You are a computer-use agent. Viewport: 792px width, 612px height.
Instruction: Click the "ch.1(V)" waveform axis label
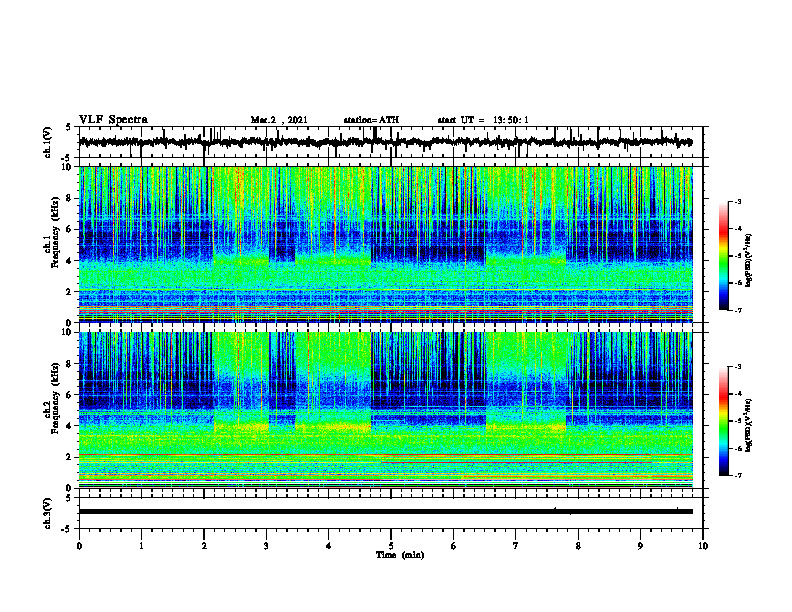(x=48, y=142)
